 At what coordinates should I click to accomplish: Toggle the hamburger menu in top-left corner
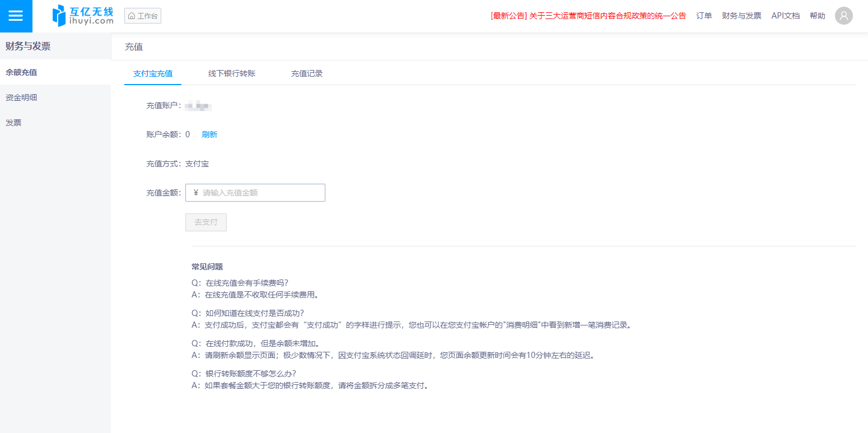pyautogui.click(x=16, y=16)
